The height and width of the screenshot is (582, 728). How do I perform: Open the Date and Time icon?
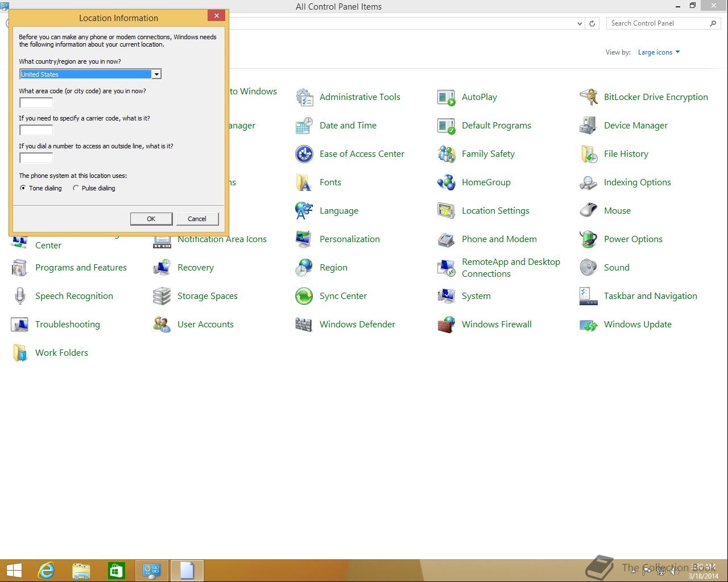(x=304, y=126)
